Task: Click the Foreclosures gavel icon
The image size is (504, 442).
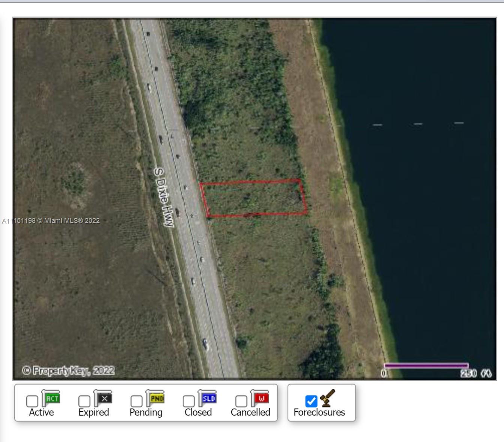Action: click(328, 398)
